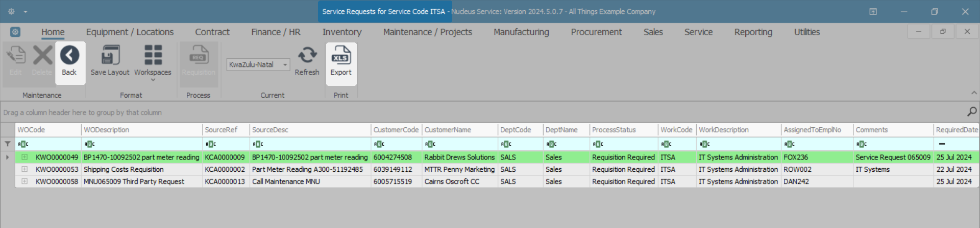The width and height of the screenshot is (980, 228).
Task: Sort by the CustomerName column header
Action: click(x=459, y=130)
